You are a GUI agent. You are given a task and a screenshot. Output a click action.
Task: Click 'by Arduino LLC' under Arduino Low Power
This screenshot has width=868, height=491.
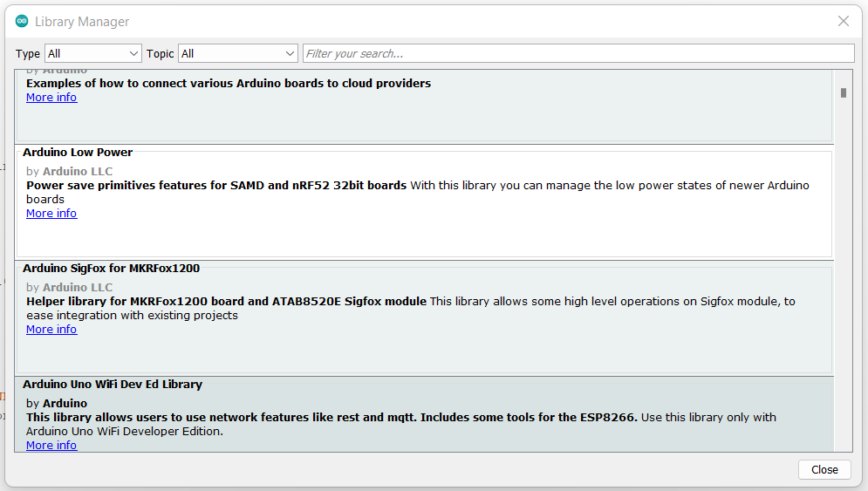click(69, 172)
